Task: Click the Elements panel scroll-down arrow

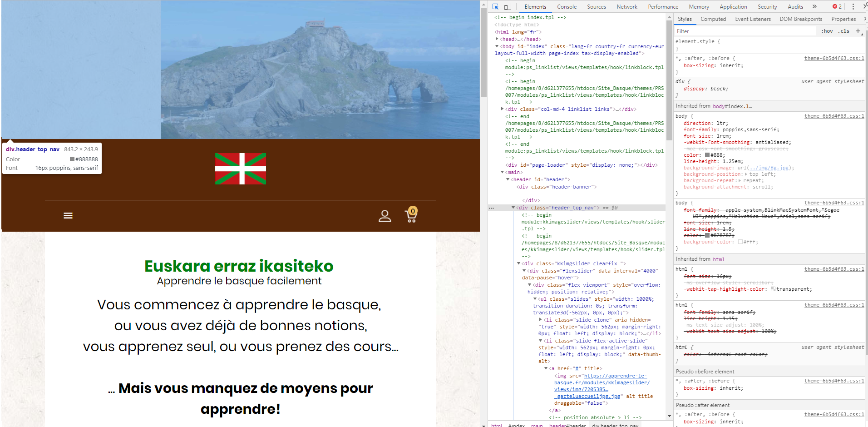Action: (x=669, y=416)
